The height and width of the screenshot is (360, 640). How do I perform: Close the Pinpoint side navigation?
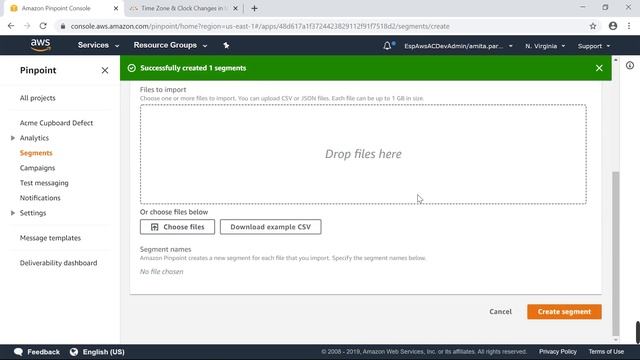105,71
